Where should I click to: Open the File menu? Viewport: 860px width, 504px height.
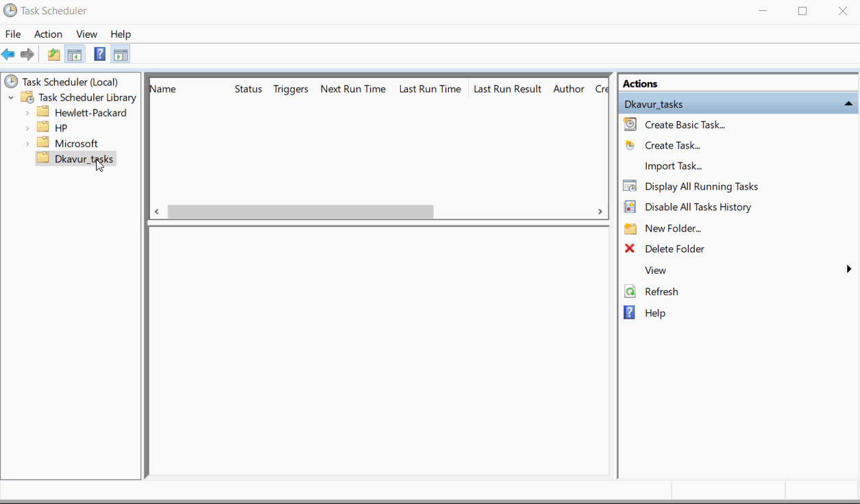tap(12, 34)
